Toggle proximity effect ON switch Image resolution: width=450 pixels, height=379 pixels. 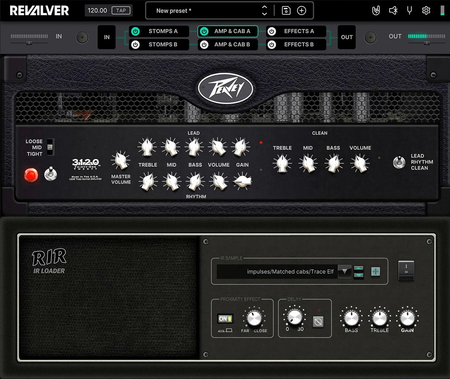[x=225, y=319]
